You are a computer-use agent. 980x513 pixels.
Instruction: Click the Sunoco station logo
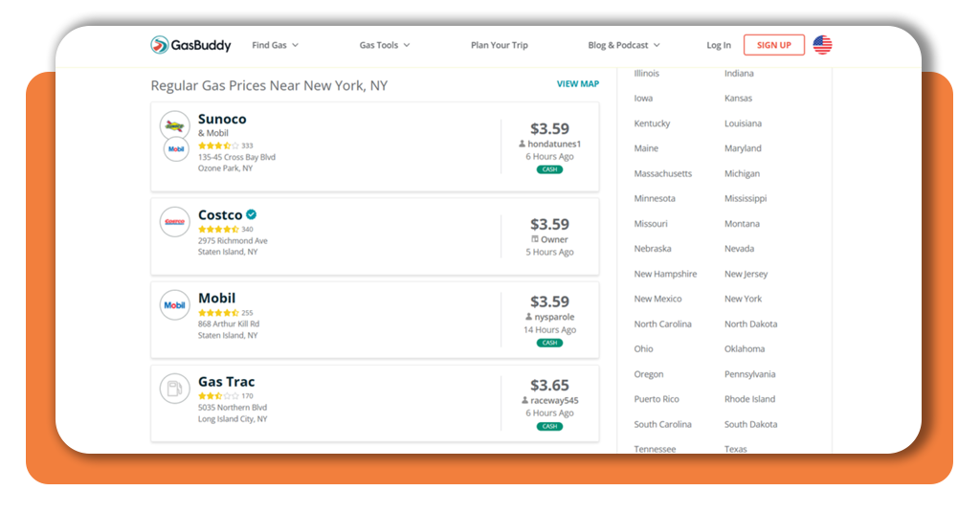[x=175, y=126]
